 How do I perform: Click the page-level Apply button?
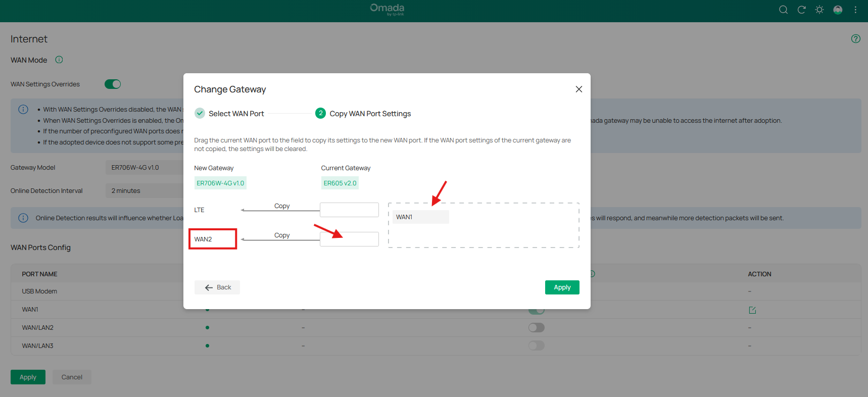28,377
